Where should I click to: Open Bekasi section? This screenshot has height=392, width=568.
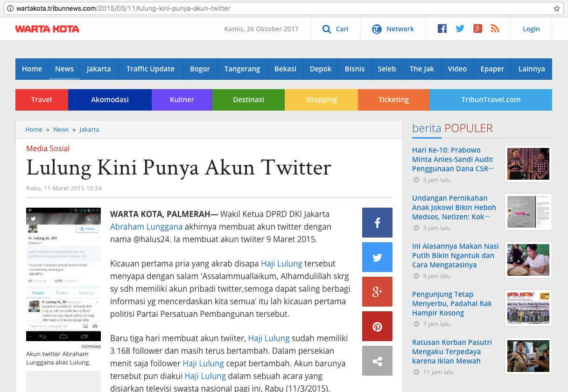[x=285, y=69]
